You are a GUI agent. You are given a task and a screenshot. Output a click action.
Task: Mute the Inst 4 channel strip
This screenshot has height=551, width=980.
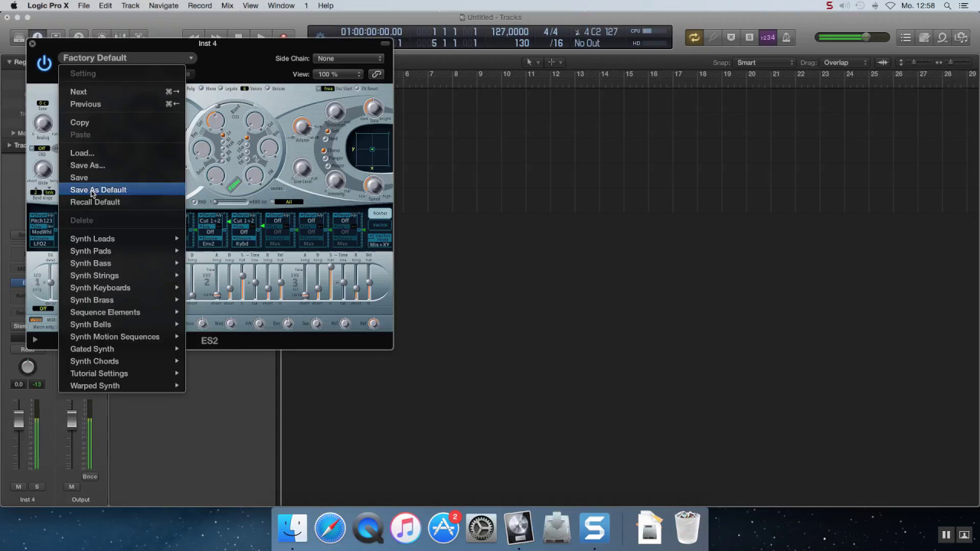tap(18, 487)
